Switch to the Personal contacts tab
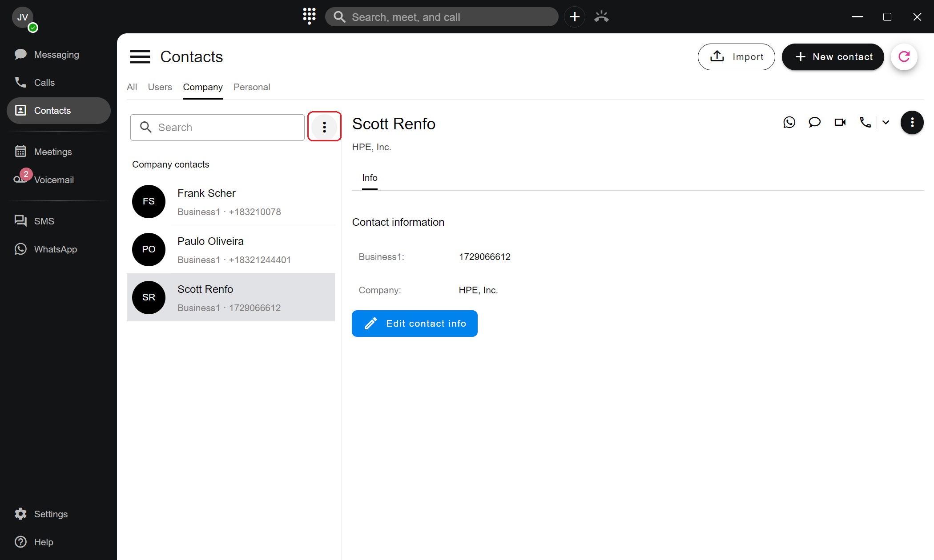Screen dimensions: 934x560 coord(252,87)
